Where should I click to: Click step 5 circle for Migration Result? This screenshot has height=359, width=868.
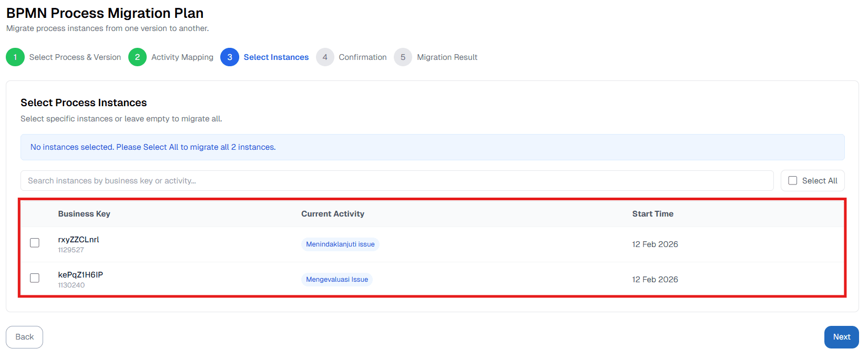click(403, 57)
